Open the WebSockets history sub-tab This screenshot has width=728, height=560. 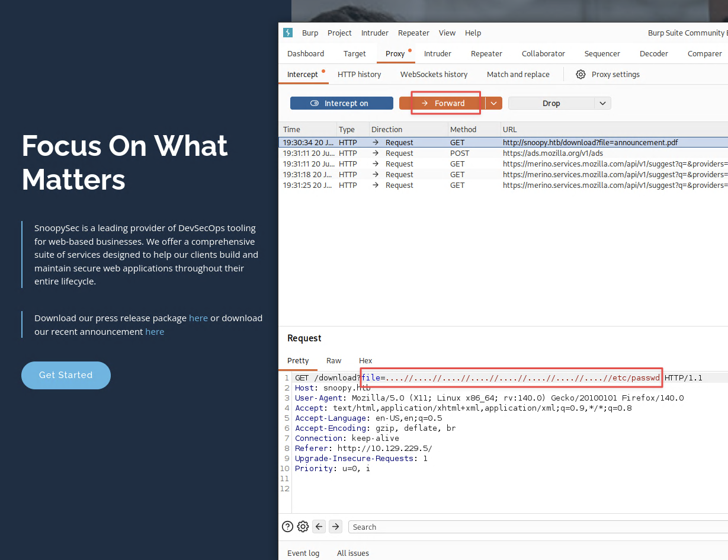click(x=434, y=74)
